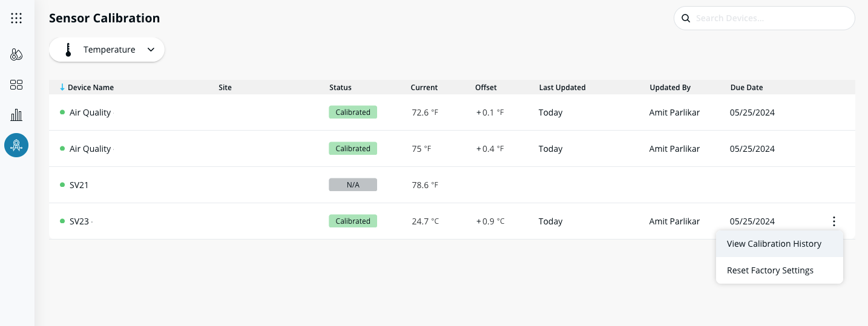Image resolution: width=868 pixels, height=326 pixels.
Task: Select View Calibration History from menu
Action: (x=774, y=244)
